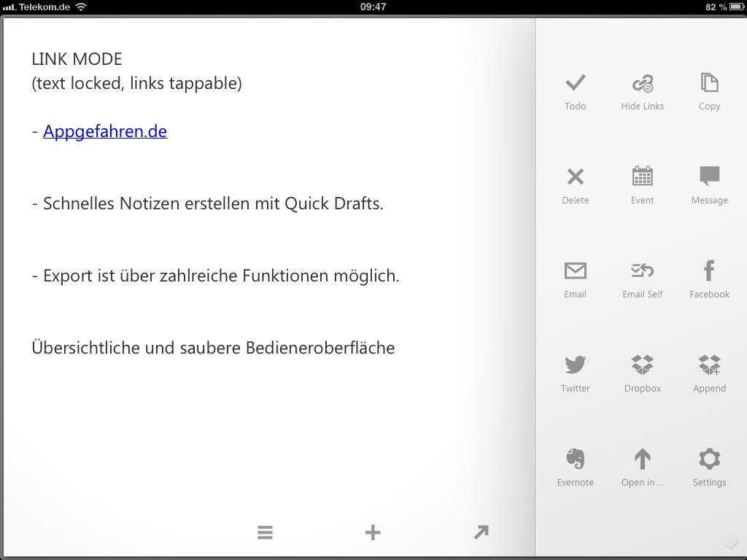Create a calendar Event from note

pos(642,177)
